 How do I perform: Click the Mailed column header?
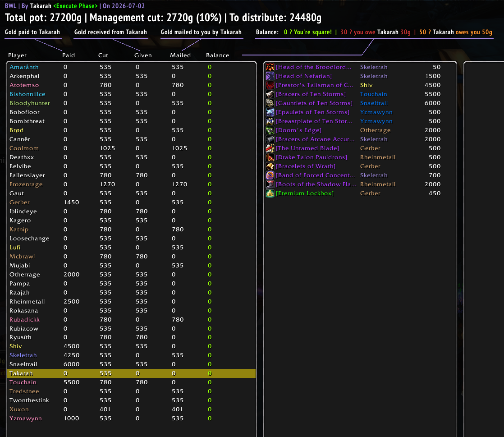(x=180, y=55)
